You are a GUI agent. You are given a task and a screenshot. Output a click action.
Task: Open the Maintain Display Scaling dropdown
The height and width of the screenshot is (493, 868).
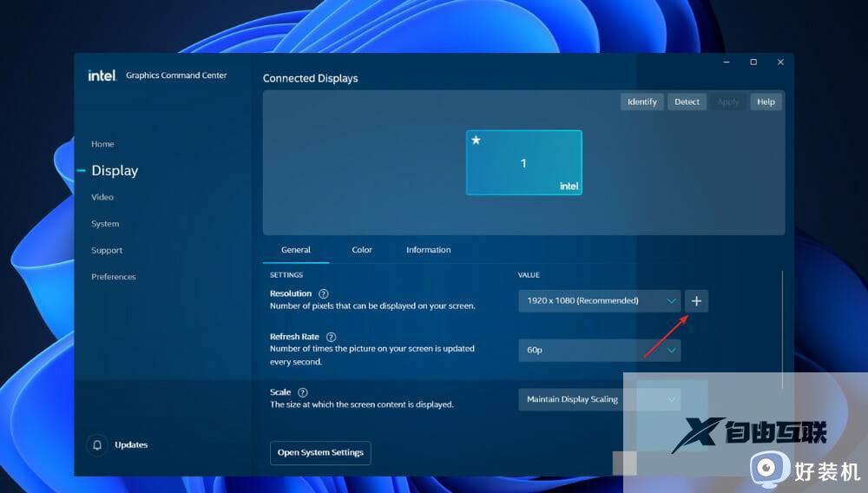[x=600, y=399]
